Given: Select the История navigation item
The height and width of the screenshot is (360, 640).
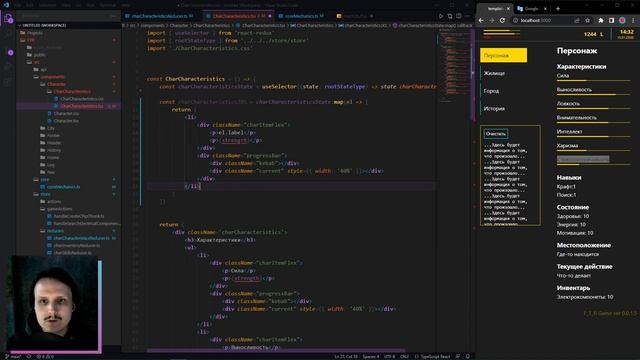Looking at the screenshot, I should point(494,109).
